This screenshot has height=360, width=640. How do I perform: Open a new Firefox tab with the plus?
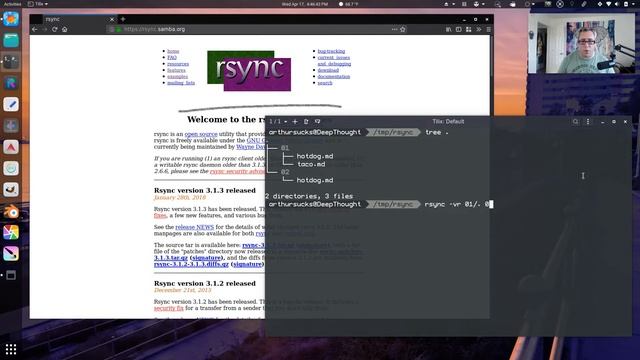123,19
